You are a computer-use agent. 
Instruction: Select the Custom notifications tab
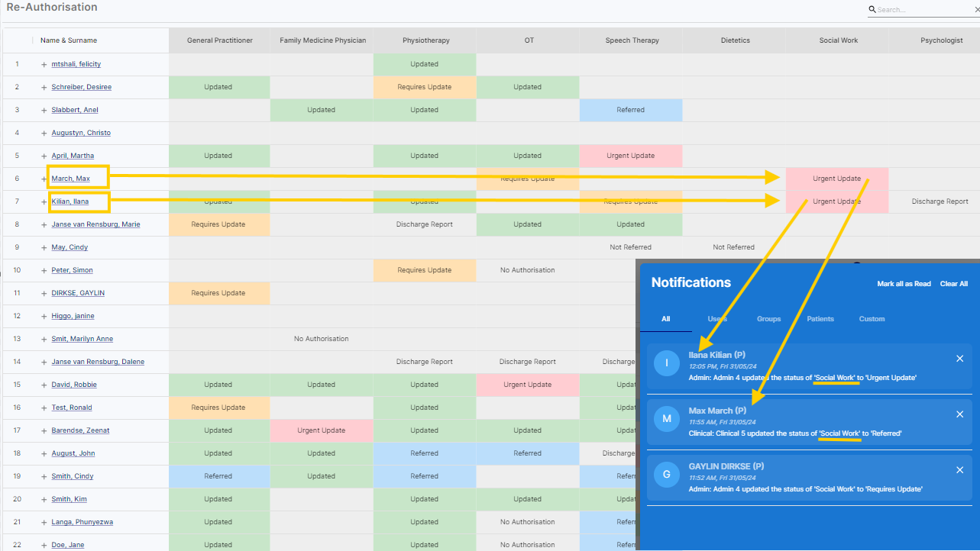tap(872, 319)
